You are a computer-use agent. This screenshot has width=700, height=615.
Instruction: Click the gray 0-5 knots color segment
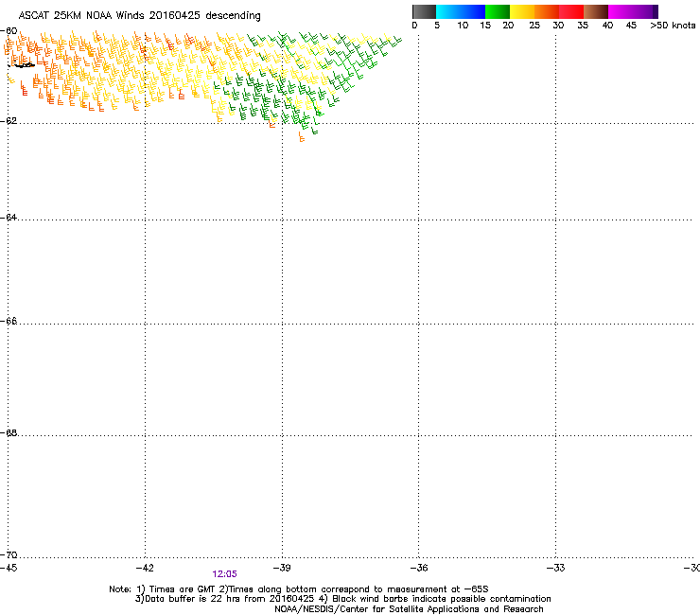[x=424, y=11]
